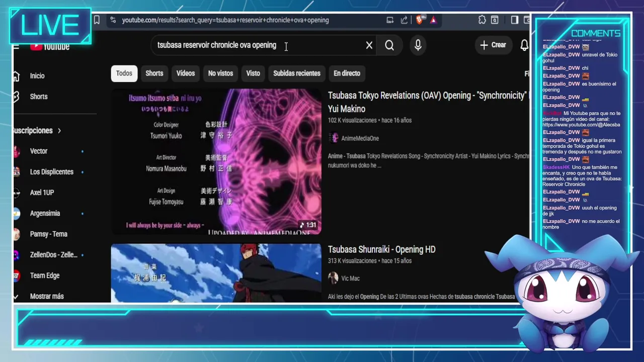
Task: Expand the Suscripciones section chevron
Action: click(59, 131)
